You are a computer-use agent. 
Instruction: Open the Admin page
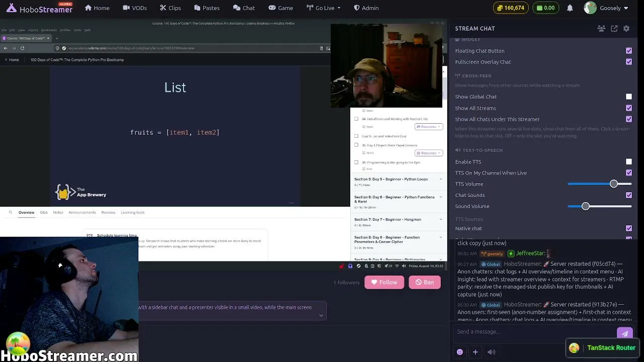click(366, 8)
